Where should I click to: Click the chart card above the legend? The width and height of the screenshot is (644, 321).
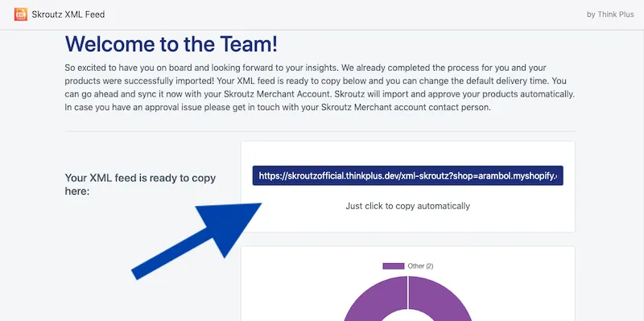pyautogui.click(x=408, y=253)
